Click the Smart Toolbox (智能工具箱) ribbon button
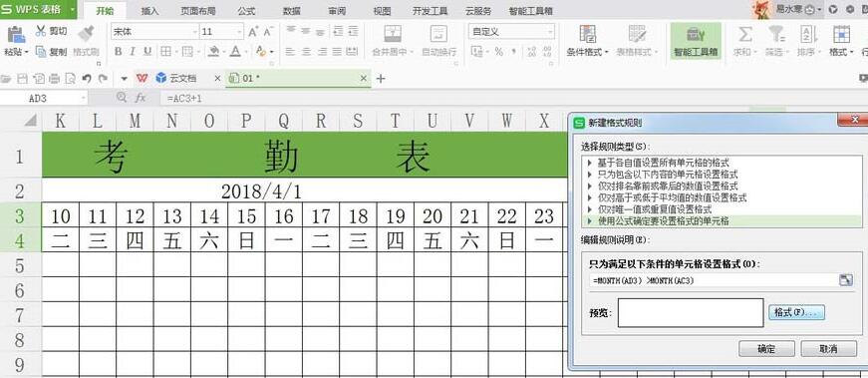The image size is (868, 378). click(x=696, y=41)
